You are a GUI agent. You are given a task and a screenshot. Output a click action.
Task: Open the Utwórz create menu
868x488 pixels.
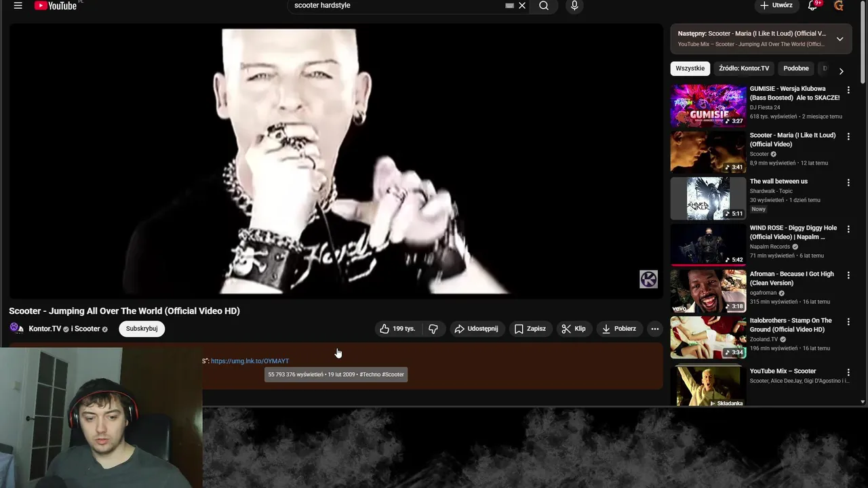tap(776, 5)
